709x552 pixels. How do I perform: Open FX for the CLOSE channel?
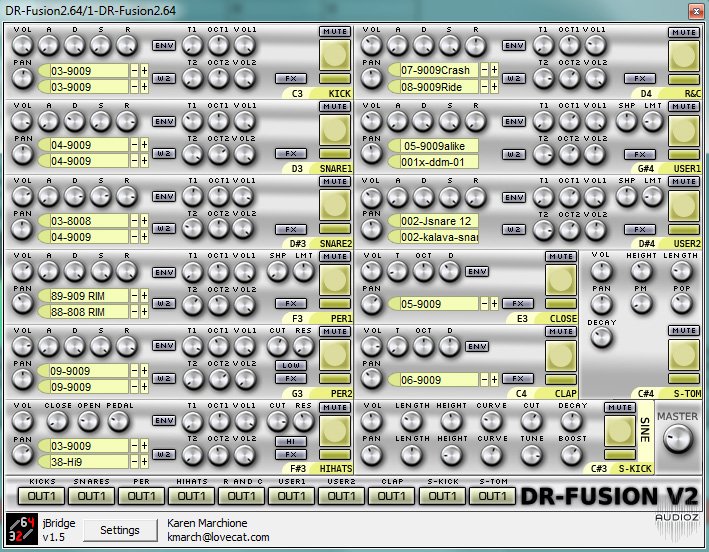pyautogui.click(x=518, y=304)
